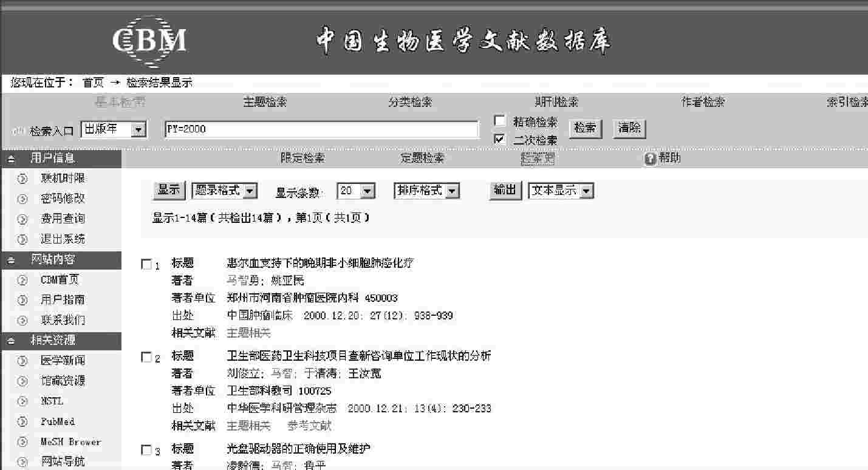The width and height of the screenshot is (868, 470).
Task: Click the PY=2000 search input field
Action: coord(321,129)
